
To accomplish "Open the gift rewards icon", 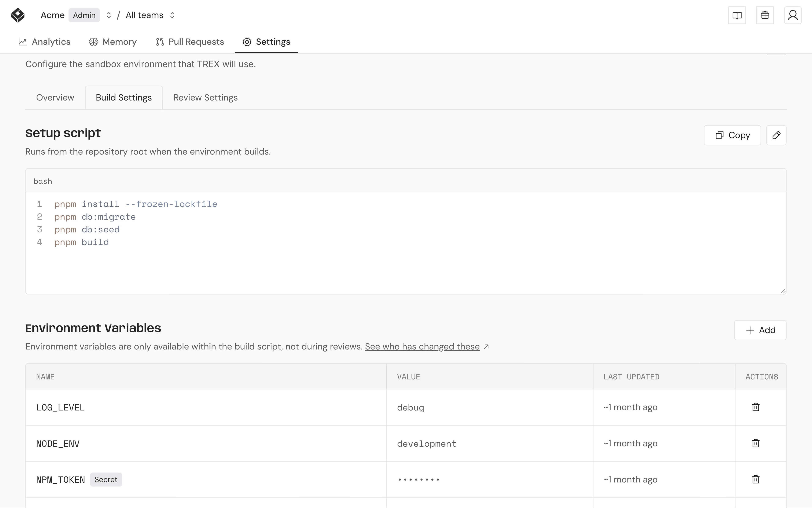I will tap(765, 15).
